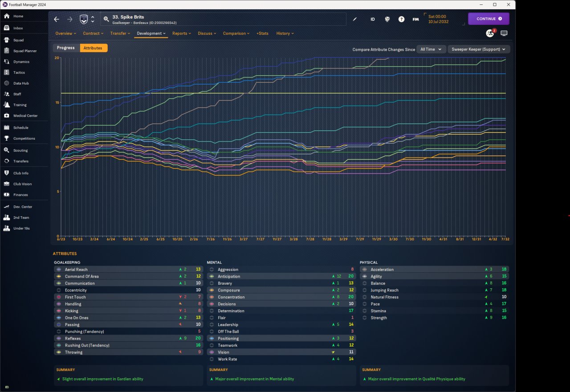This screenshot has height=392, width=570.
Task: Open the +Stats tab
Action: pyautogui.click(x=262, y=33)
